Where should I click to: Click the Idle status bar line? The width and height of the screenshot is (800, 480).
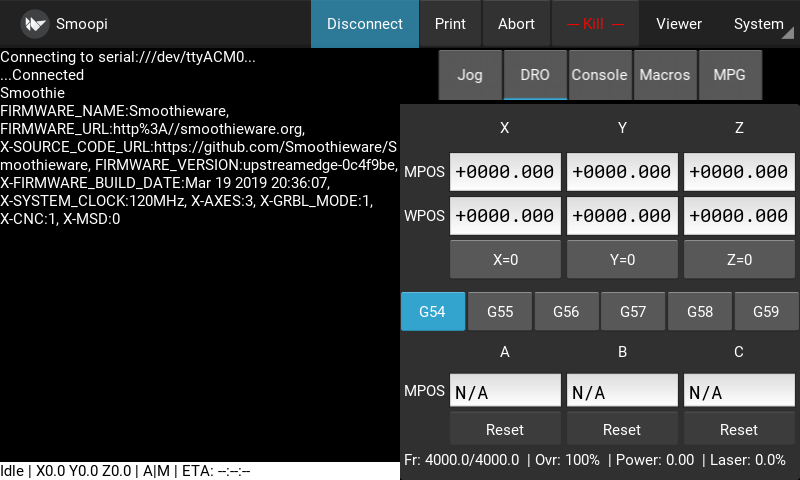tap(199, 471)
